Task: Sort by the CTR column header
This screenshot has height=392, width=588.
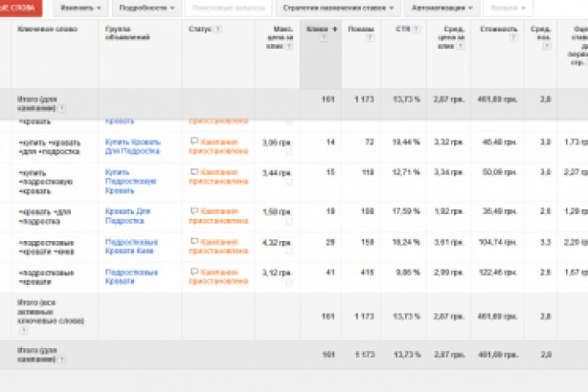Action: [403, 29]
